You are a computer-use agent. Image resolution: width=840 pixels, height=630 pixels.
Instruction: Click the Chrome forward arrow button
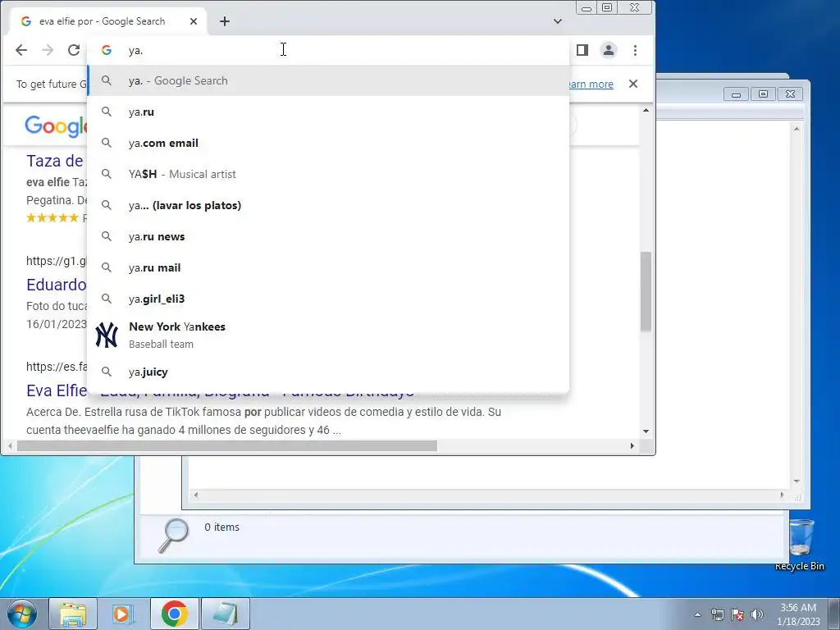pos(48,50)
